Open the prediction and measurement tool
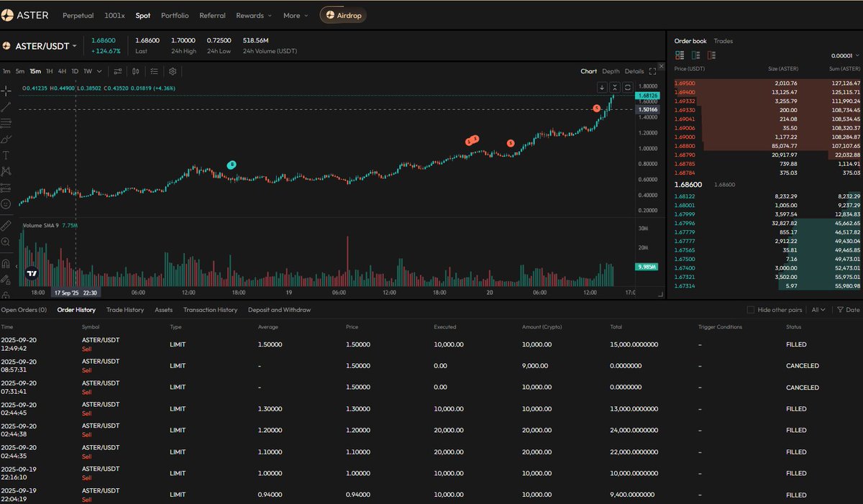The width and height of the screenshot is (863, 504). click(6, 188)
